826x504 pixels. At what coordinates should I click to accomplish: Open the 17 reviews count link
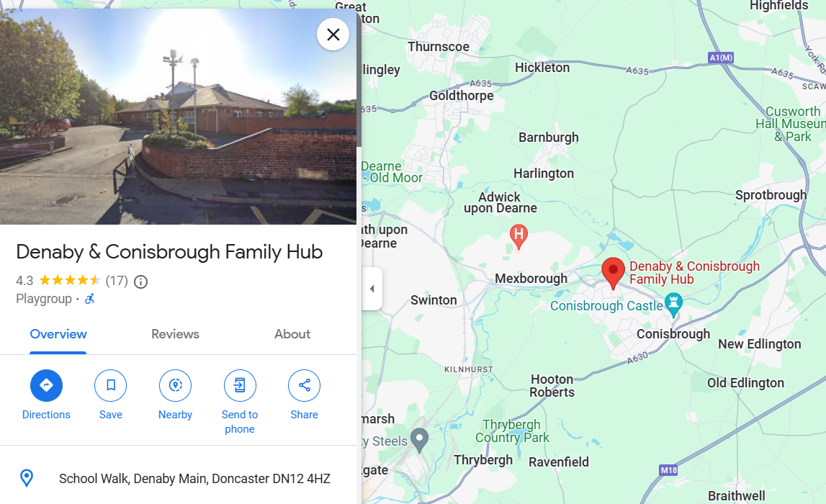click(x=117, y=281)
